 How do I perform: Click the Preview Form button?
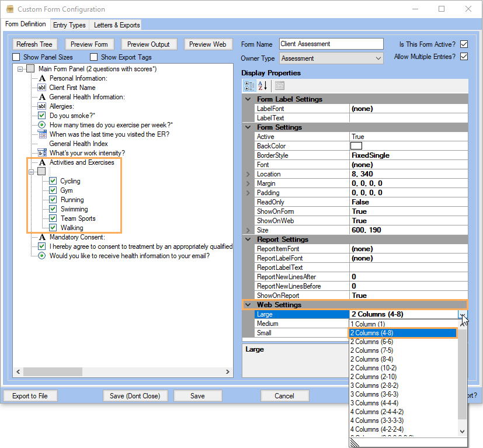pos(89,44)
